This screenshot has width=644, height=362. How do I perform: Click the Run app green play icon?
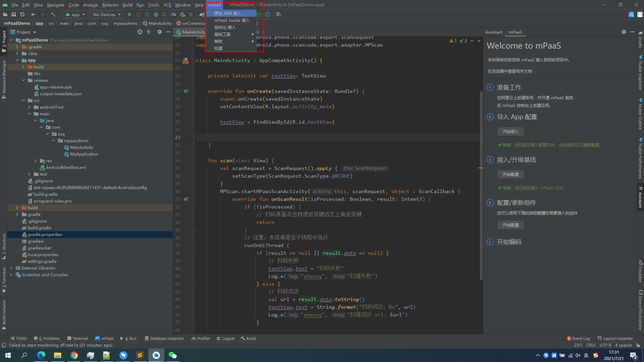click(130, 14)
